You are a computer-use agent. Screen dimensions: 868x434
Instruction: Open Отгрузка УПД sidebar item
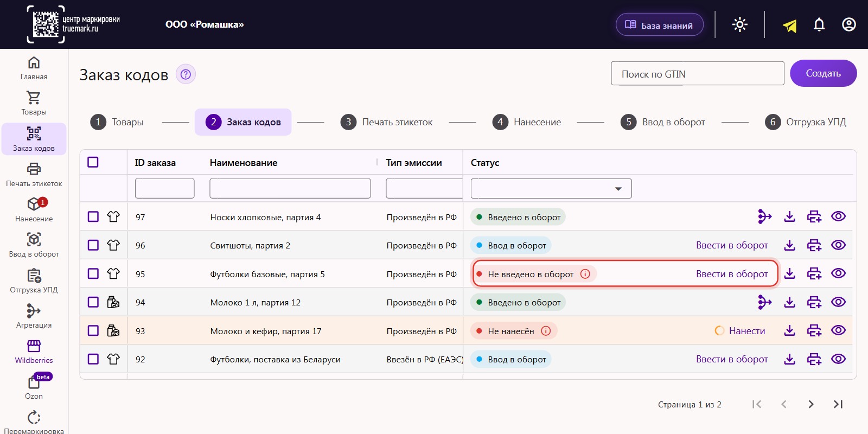34,282
